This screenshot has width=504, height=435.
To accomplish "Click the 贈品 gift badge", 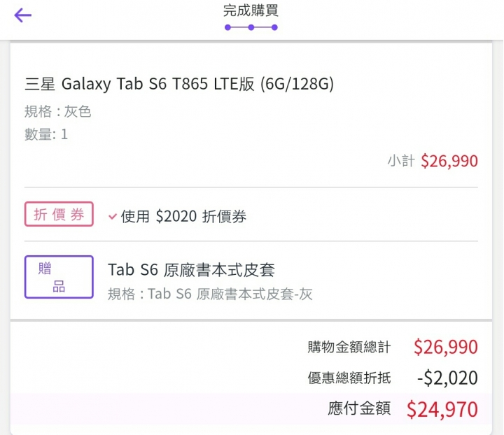I will tap(59, 277).
